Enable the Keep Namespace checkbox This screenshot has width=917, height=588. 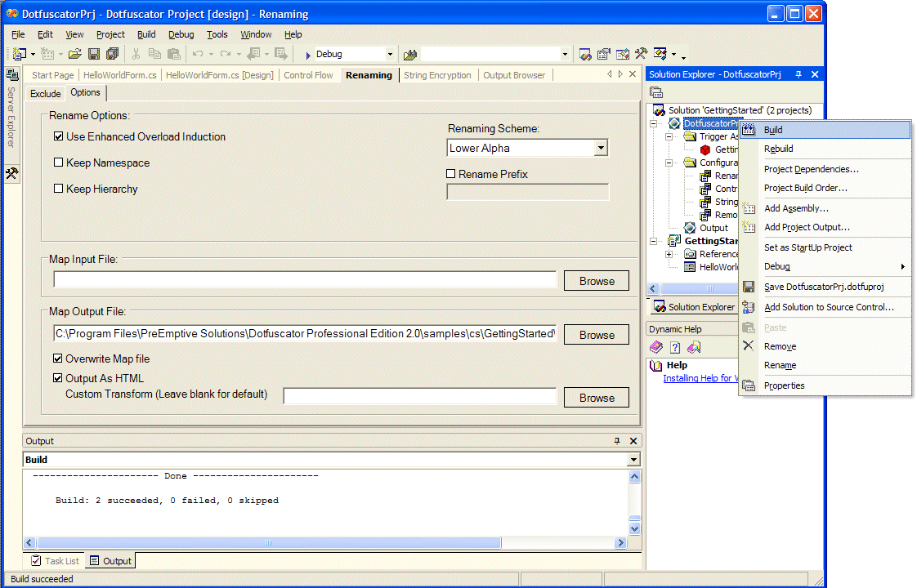59,163
